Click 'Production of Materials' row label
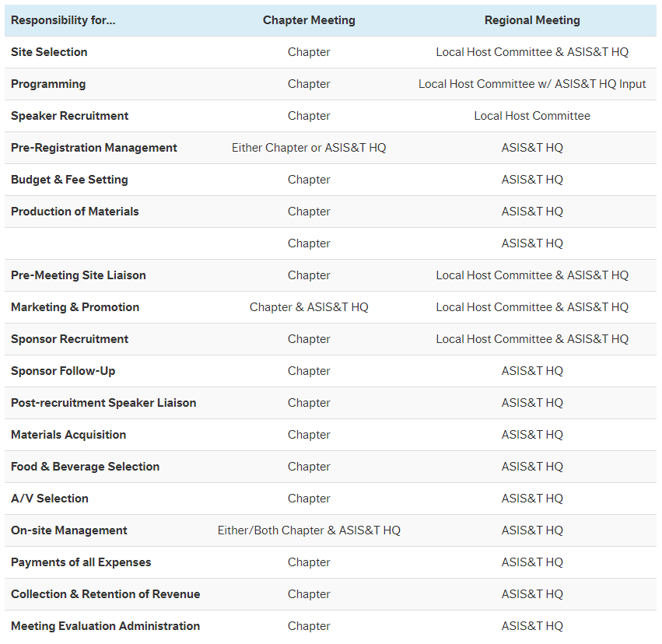Viewport: 662px width, 644px height. point(75,212)
